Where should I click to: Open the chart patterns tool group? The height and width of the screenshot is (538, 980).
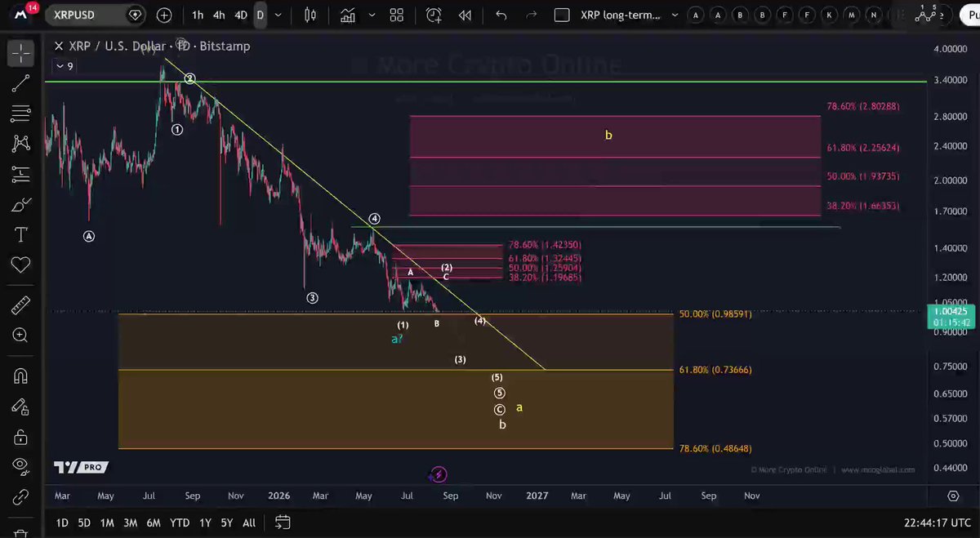tap(20, 144)
